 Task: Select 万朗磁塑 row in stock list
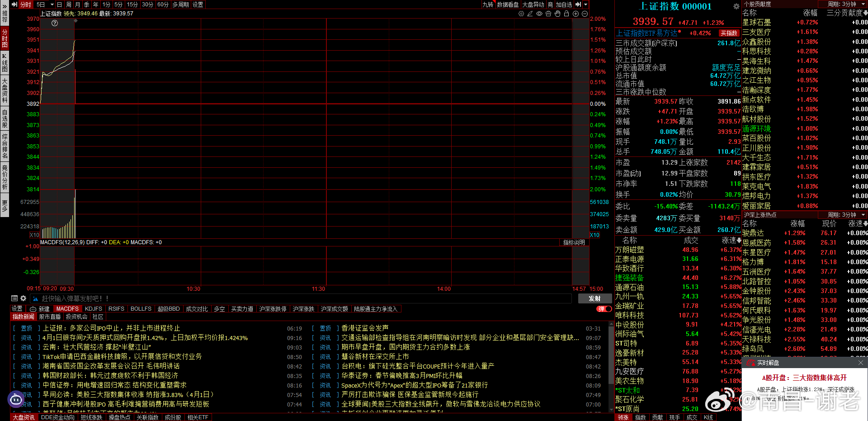click(x=678, y=250)
